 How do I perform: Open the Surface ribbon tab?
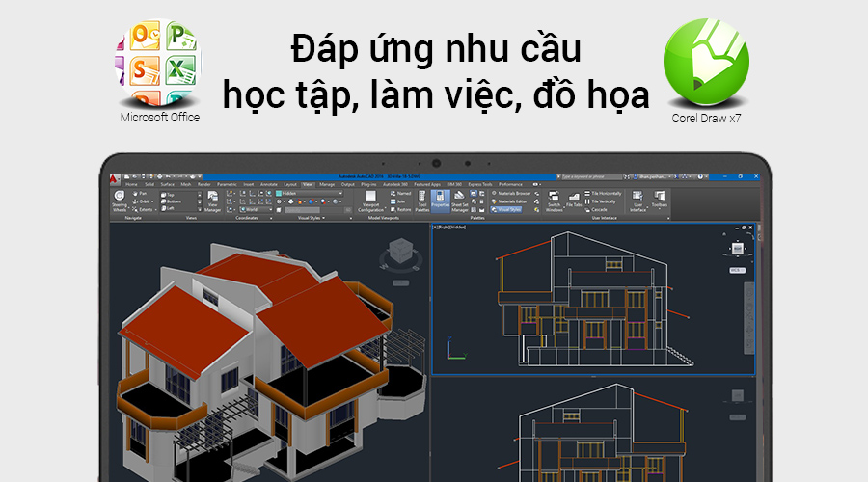pyautogui.click(x=167, y=184)
